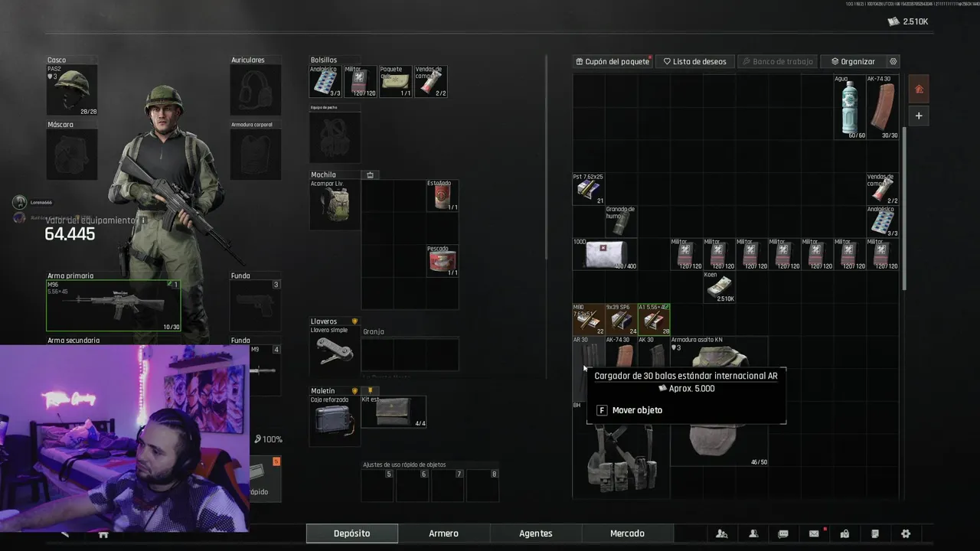
Task: Click the home storage tab icon
Action: coord(919,89)
